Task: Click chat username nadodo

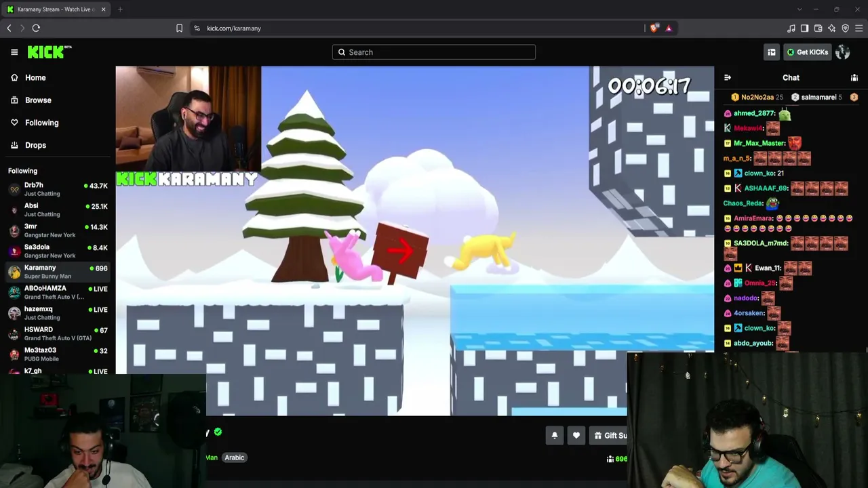Action: 746,298
